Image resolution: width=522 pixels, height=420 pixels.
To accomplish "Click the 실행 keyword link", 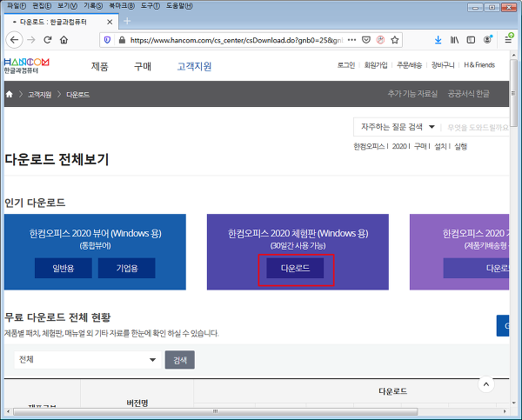I will click(x=461, y=146).
